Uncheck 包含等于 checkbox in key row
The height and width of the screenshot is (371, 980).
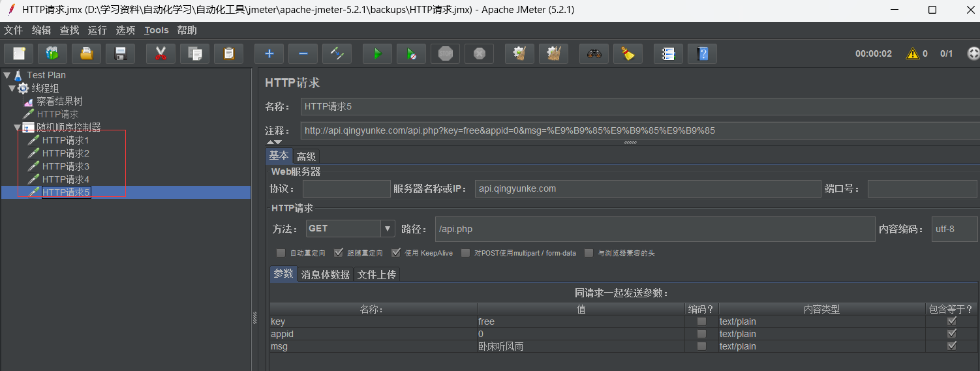tap(952, 321)
